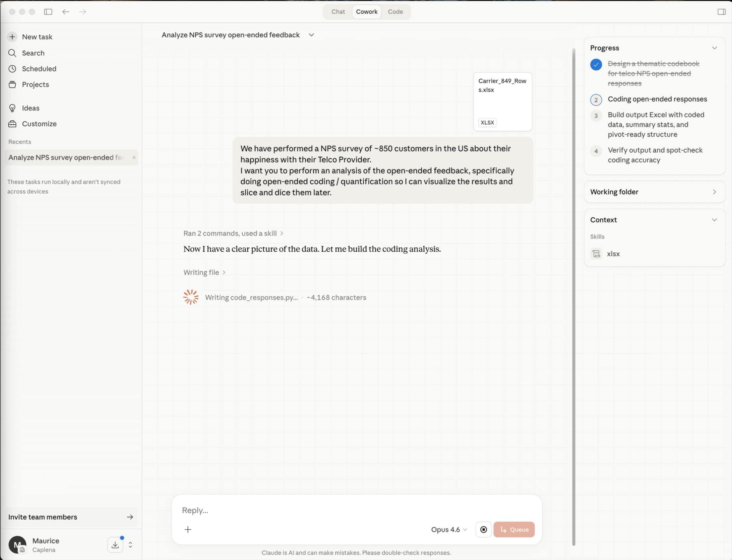The height and width of the screenshot is (560, 732).
Task: Collapse the Progress panel chevron
Action: pos(714,48)
